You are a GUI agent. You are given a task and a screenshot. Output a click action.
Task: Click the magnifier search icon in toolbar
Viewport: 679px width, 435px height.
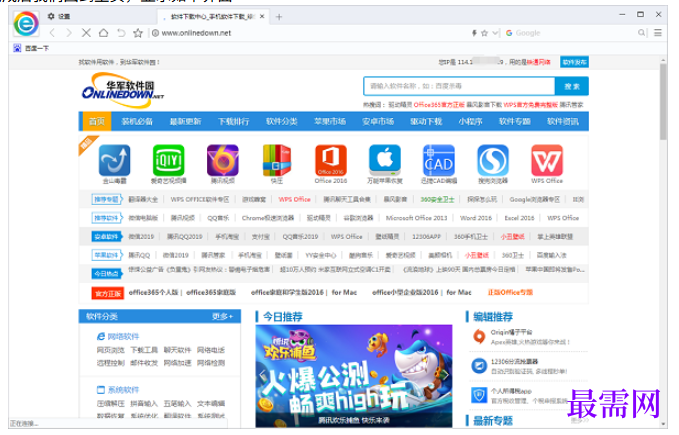(641, 33)
